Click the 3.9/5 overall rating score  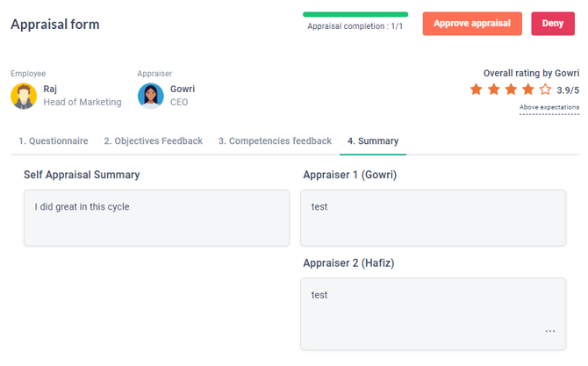pyautogui.click(x=568, y=90)
